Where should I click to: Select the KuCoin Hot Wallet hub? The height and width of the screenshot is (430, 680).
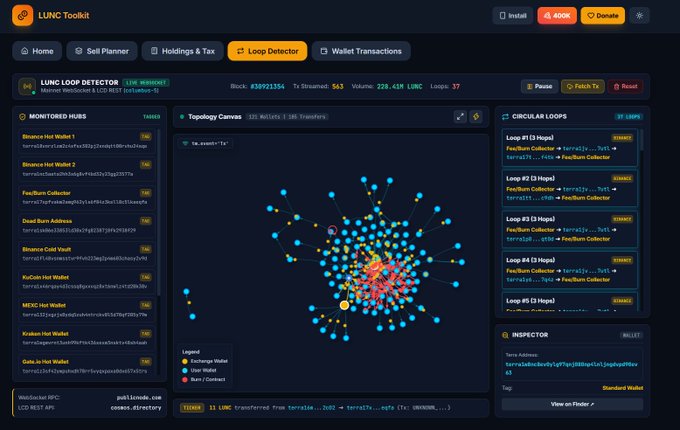click(87, 282)
